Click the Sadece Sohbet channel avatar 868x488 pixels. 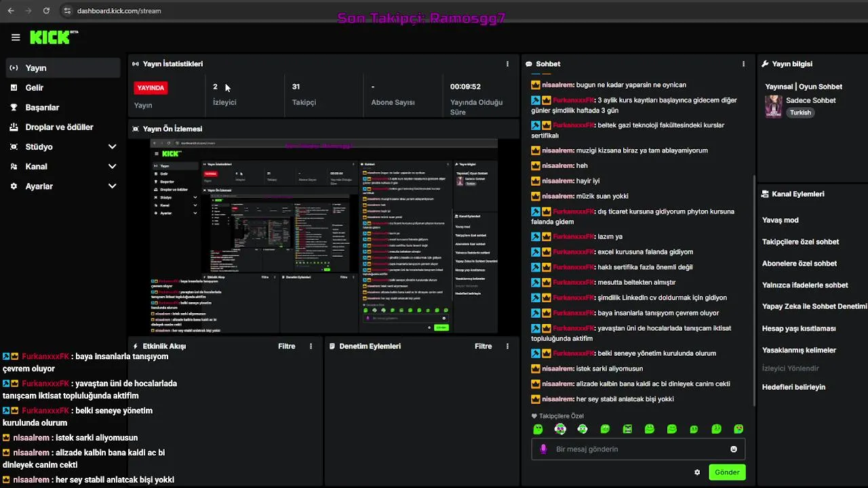coord(774,106)
